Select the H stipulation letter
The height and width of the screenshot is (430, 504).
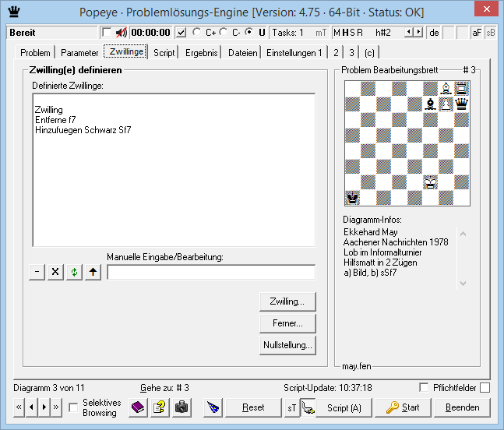point(345,33)
